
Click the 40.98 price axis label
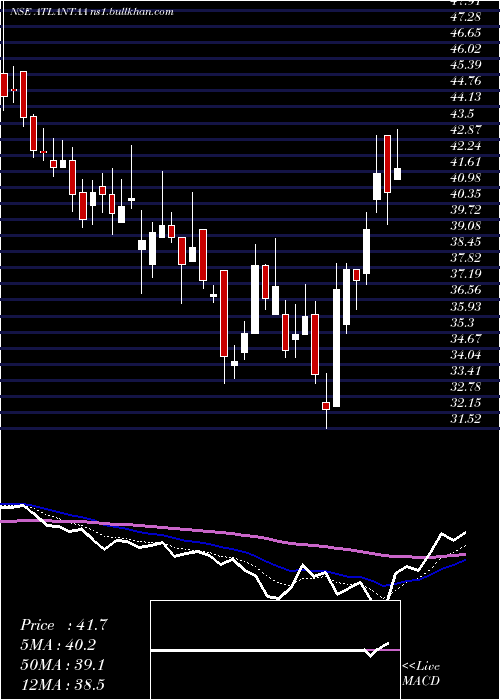466,178
